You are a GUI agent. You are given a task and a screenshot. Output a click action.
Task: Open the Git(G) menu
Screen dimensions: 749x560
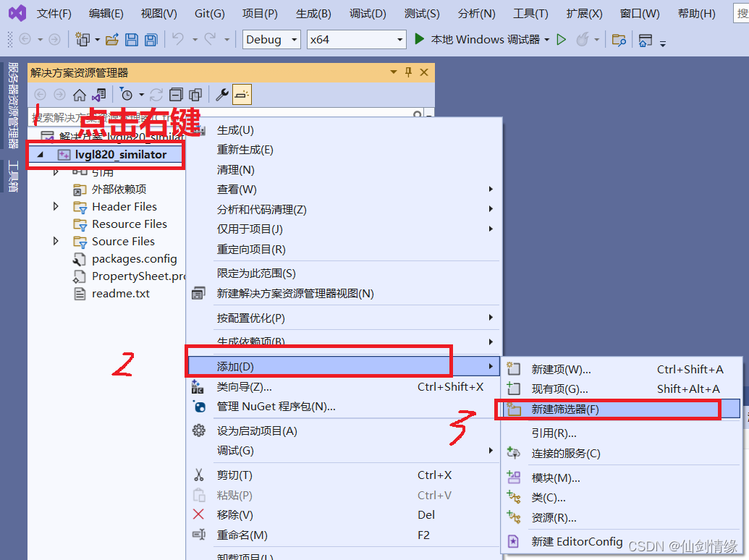pos(210,13)
